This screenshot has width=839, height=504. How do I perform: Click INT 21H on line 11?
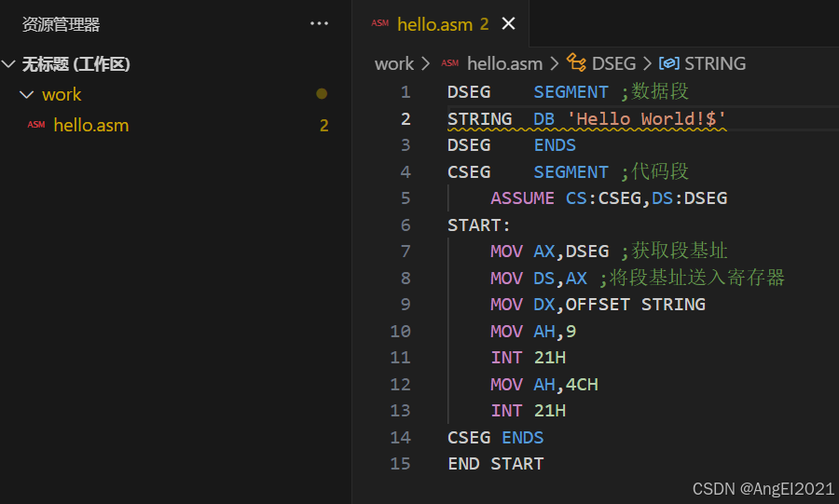[529, 357]
